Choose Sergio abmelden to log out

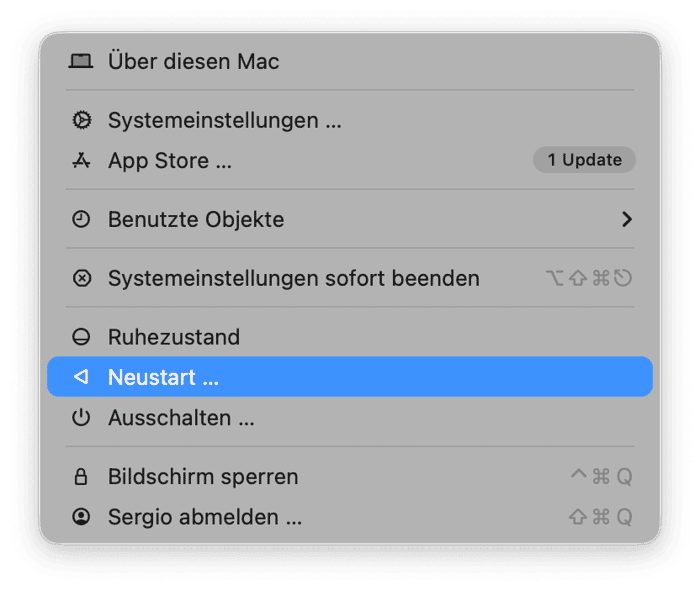(205, 517)
